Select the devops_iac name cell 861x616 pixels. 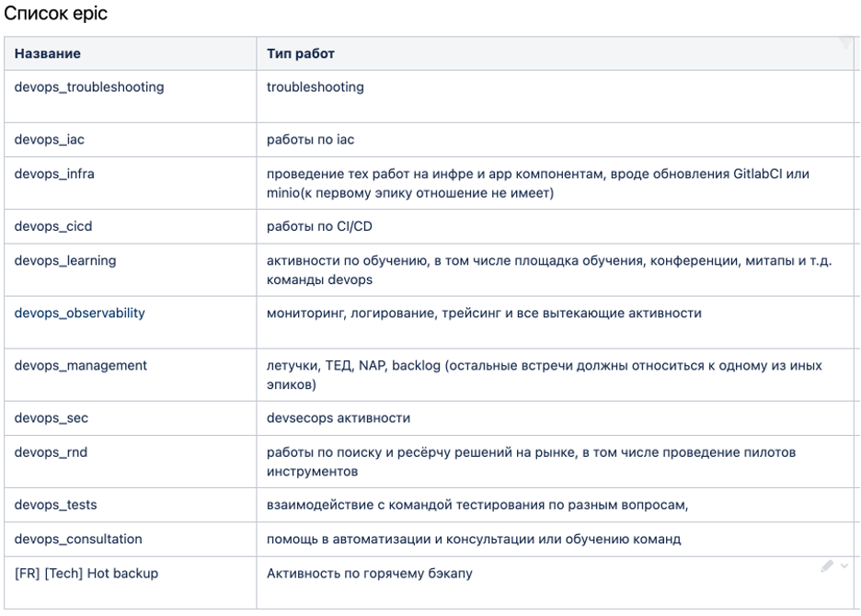point(50,140)
